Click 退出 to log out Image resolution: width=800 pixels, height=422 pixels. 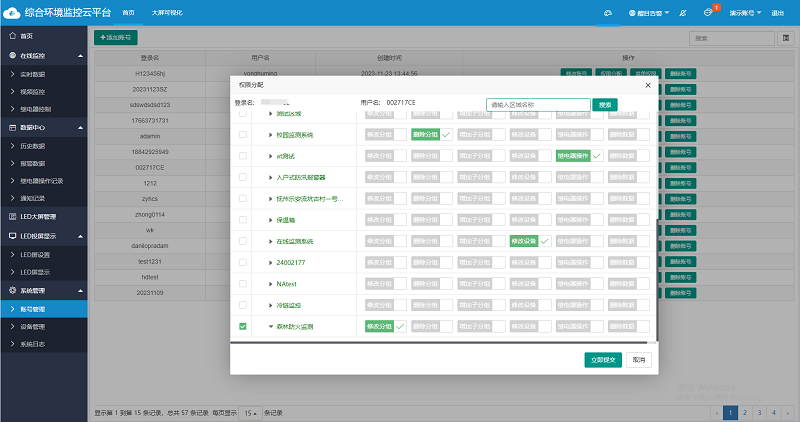778,13
